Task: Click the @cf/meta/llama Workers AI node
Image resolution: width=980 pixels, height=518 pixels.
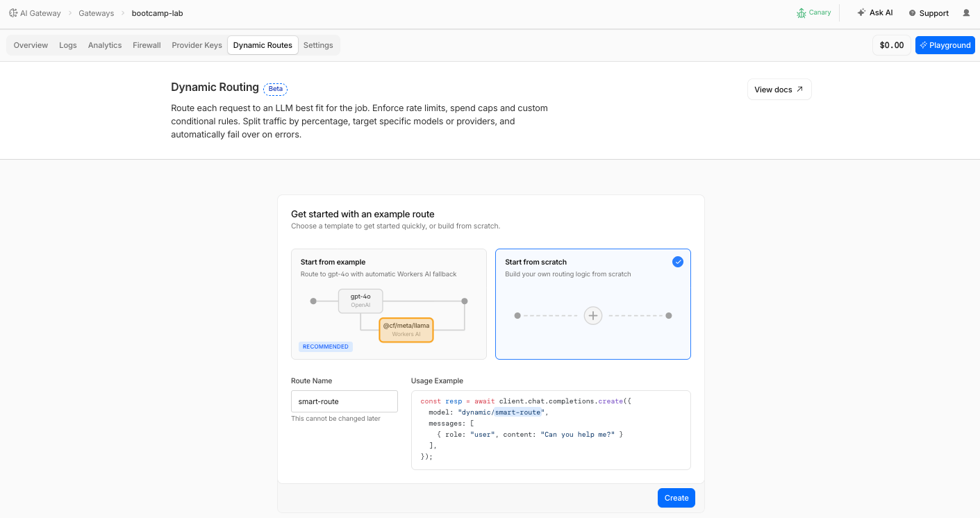Action: point(406,330)
